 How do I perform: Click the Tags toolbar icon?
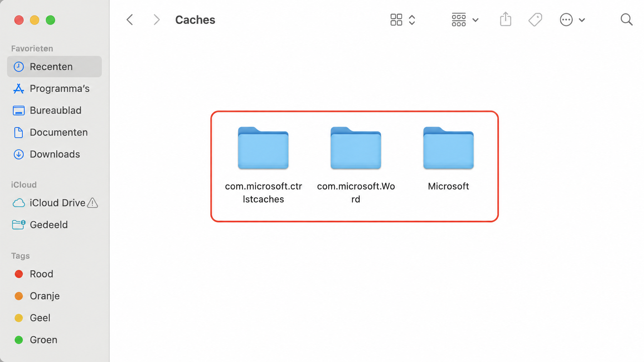535,20
